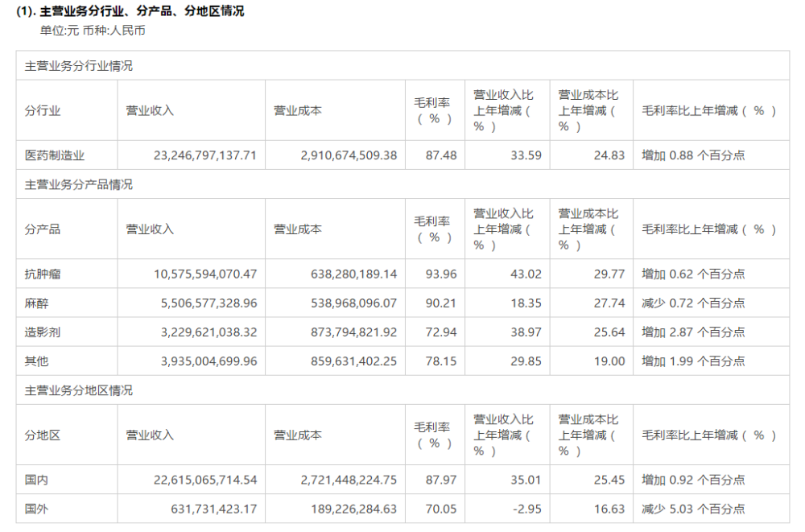Image resolution: width=805 pixels, height=532 pixels.
Task: Click revenue growth value 43.02
Action: [x=526, y=274]
